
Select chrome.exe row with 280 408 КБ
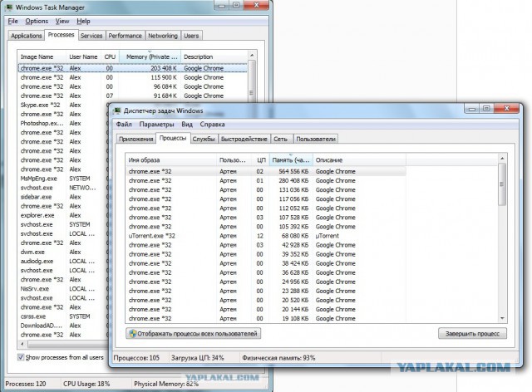tap(266, 181)
